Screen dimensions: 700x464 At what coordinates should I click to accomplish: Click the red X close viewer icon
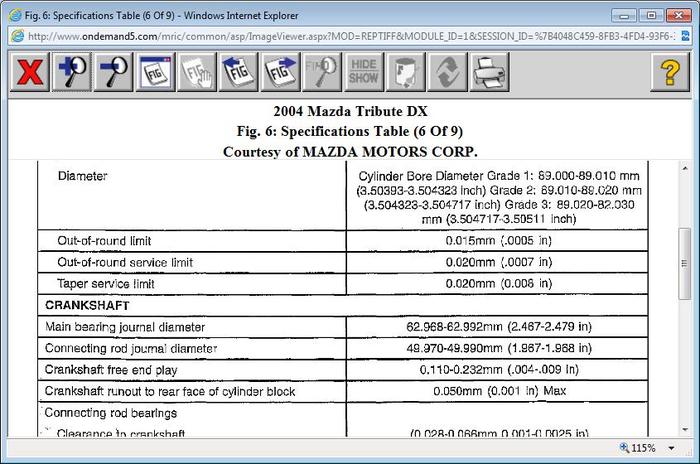tap(30, 72)
